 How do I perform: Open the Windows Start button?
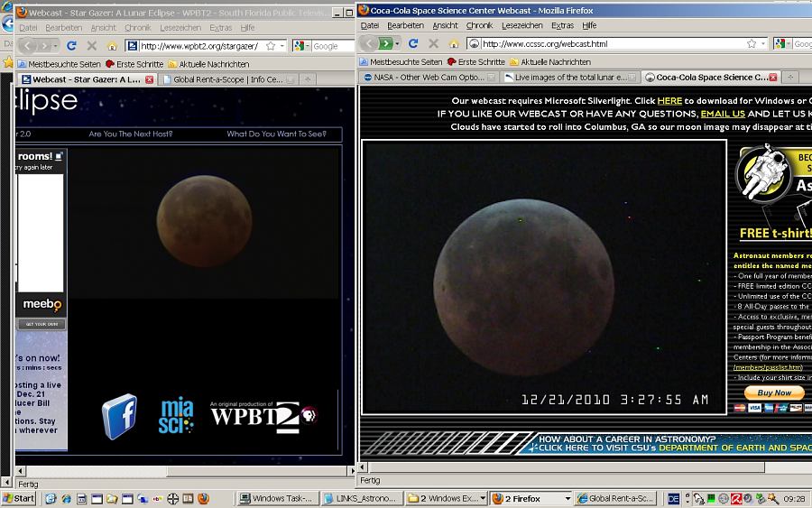click(19, 499)
